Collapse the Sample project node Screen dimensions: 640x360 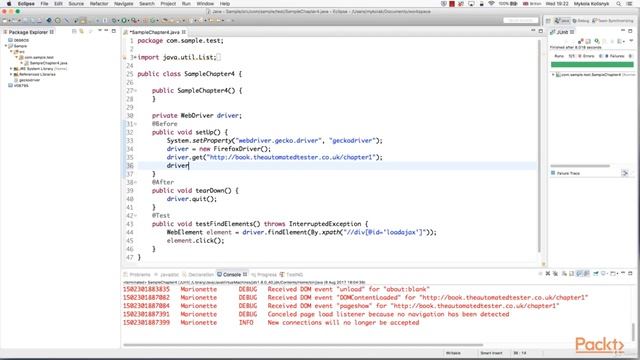coord(6,46)
